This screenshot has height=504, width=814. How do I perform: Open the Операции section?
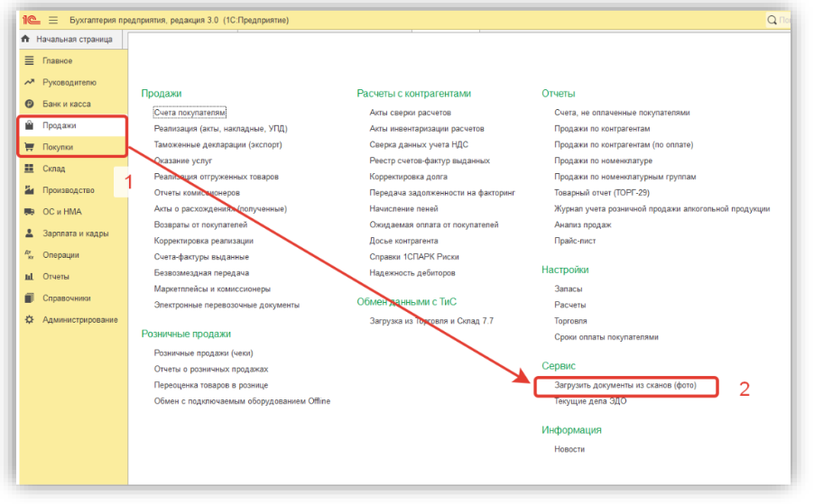60,255
